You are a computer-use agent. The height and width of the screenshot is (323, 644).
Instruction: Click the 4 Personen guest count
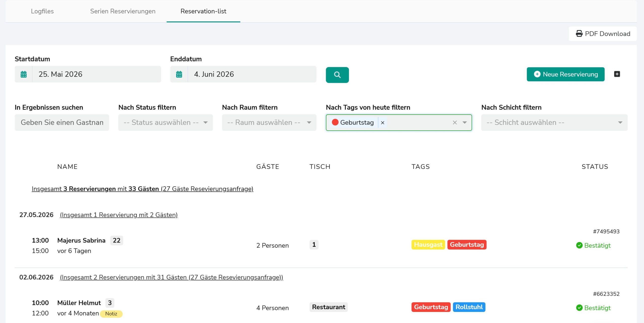click(272, 308)
